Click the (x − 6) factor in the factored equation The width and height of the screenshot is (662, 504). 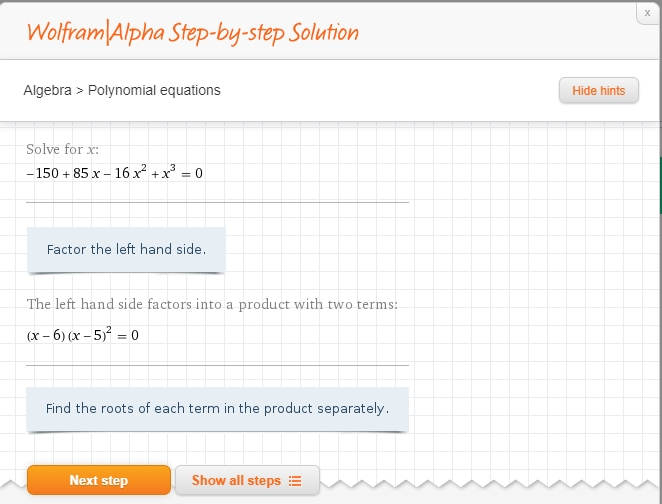coord(46,336)
